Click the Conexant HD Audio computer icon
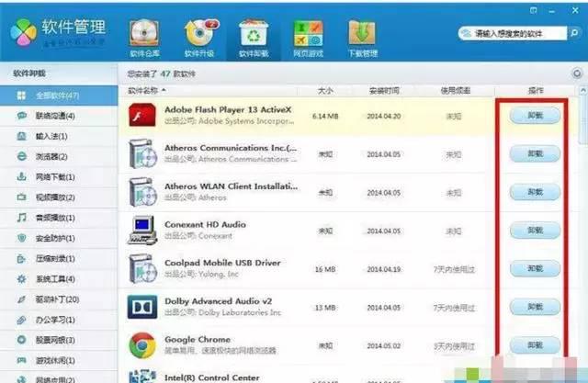Screen dimensions: 588x383 pos(142,231)
